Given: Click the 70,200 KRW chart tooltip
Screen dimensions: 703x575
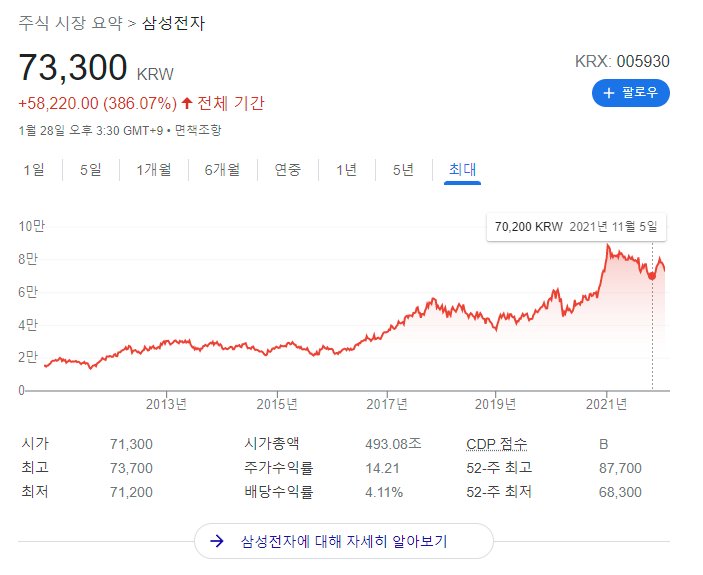Looking at the screenshot, I should [576, 227].
